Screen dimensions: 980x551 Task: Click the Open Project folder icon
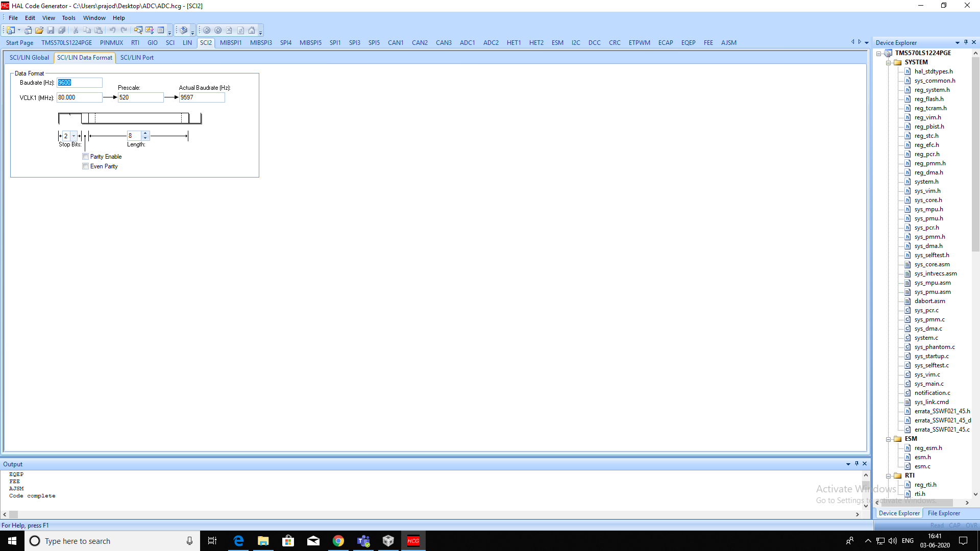[x=39, y=30]
